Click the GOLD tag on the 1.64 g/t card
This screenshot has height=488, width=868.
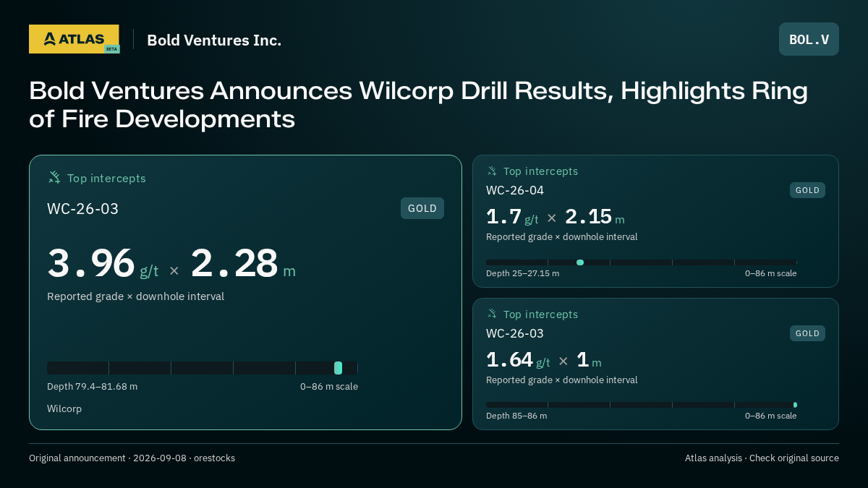coord(807,333)
